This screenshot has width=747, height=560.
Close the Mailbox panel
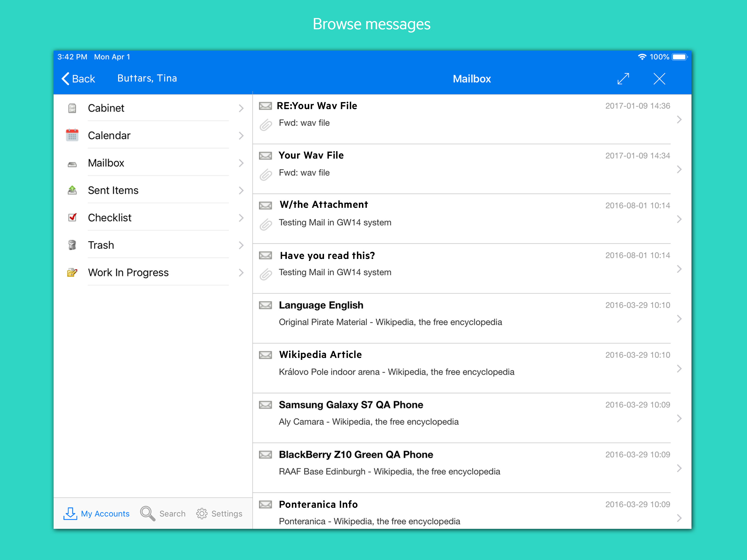click(x=659, y=79)
